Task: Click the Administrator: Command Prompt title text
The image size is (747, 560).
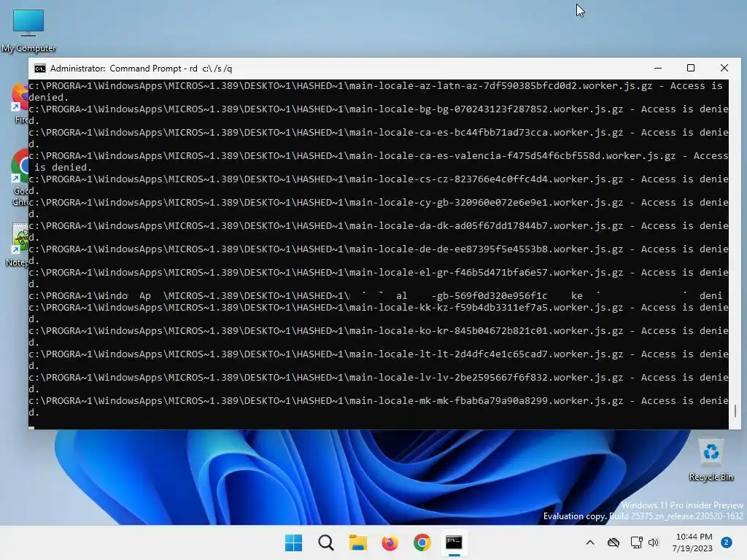Action: [141, 69]
